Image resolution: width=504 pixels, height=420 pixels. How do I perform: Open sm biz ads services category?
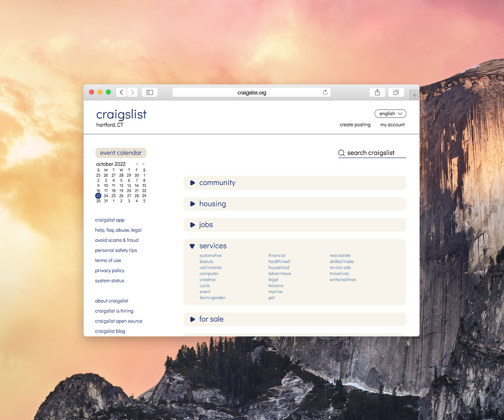[x=340, y=268]
